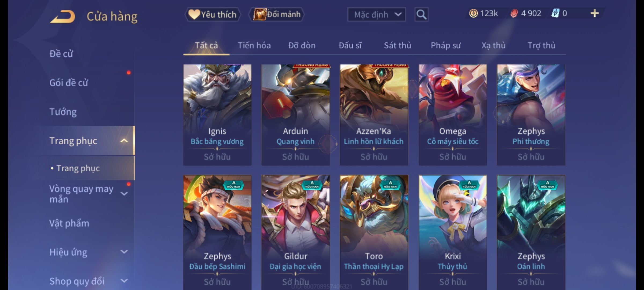Screen dimensions: 644x290
Task: Open Đổi mảnh fragment exchange
Action: (277, 15)
